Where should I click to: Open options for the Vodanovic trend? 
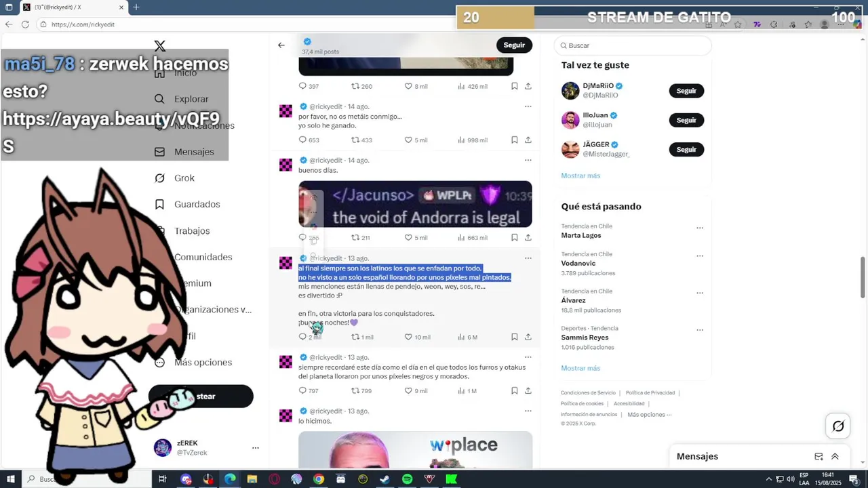coord(700,256)
